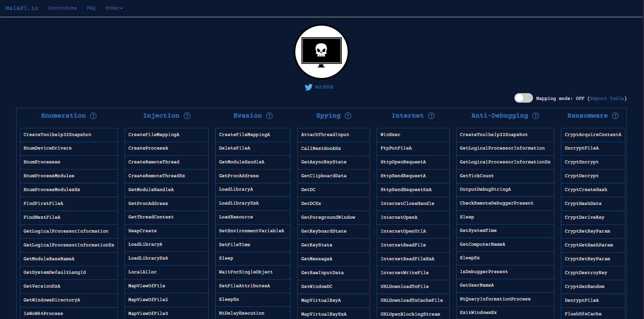
Task: Click the help icon next to Enumeration
Action: [93, 116]
